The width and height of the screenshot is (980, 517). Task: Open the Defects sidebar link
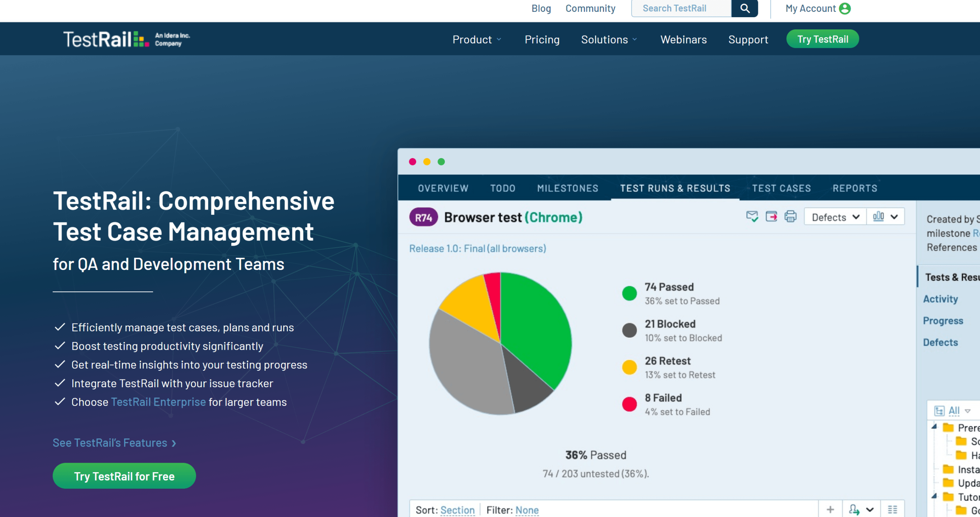pyautogui.click(x=940, y=342)
